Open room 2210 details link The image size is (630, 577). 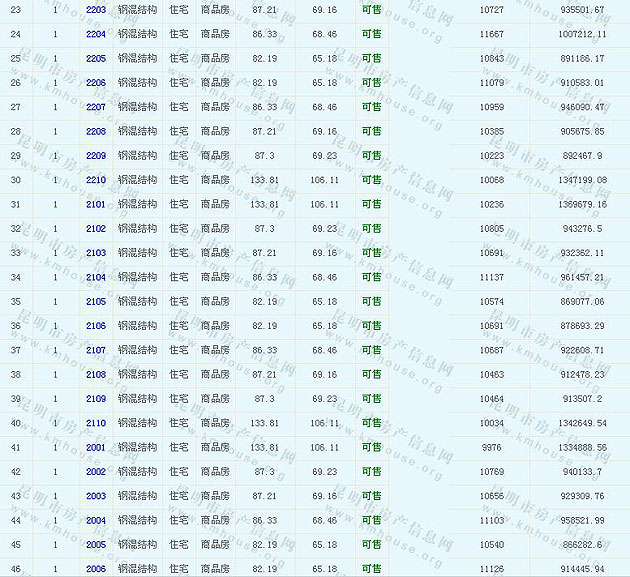96,180
